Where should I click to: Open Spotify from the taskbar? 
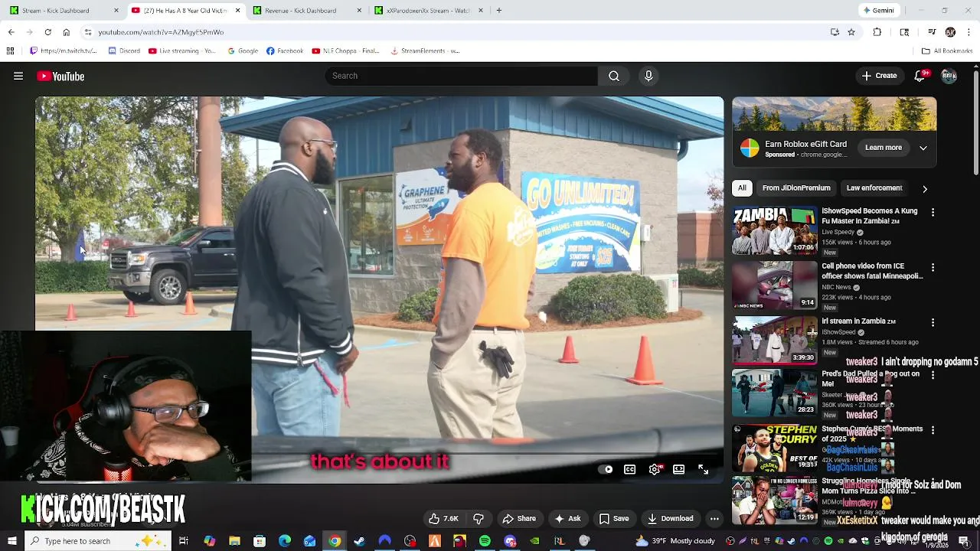485,541
